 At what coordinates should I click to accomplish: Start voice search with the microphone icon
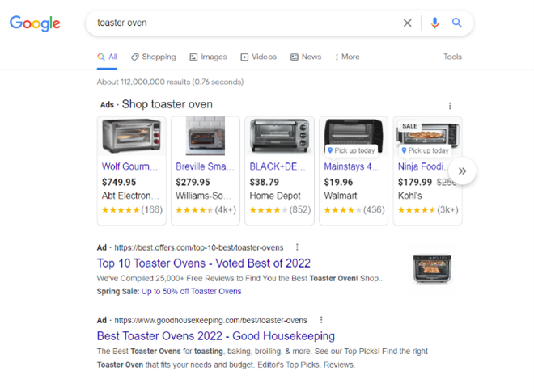click(x=434, y=23)
